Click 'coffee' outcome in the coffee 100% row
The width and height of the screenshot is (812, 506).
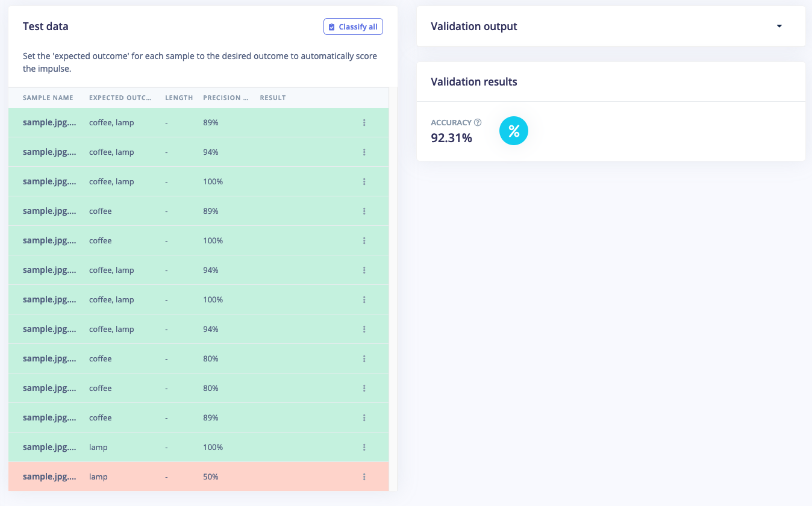(101, 241)
